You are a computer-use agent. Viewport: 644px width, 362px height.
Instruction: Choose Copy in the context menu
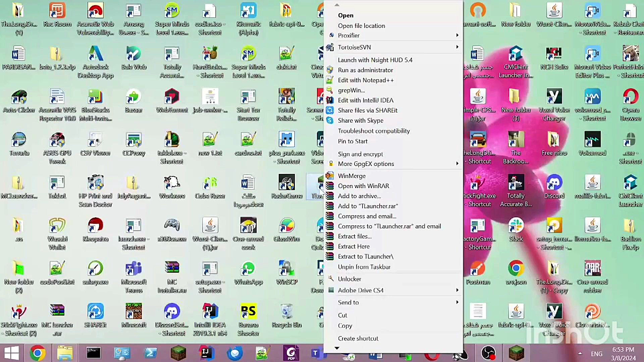(393, 326)
